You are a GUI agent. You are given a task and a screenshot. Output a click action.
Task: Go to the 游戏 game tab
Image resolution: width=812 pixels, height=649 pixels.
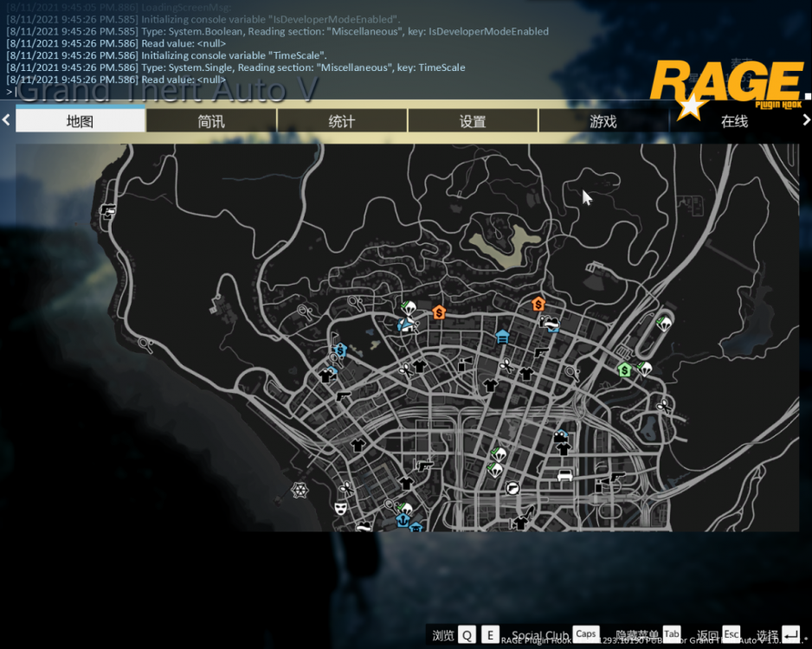click(603, 120)
